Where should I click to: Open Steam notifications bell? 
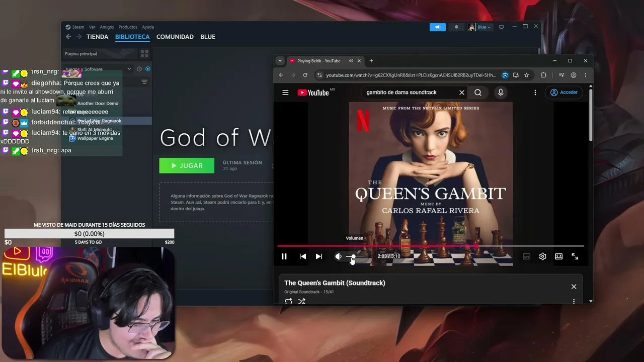pos(456,27)
